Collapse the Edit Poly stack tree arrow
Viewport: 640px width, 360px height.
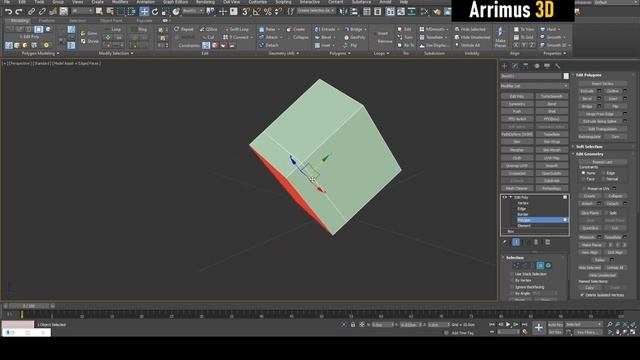(510, 197)
